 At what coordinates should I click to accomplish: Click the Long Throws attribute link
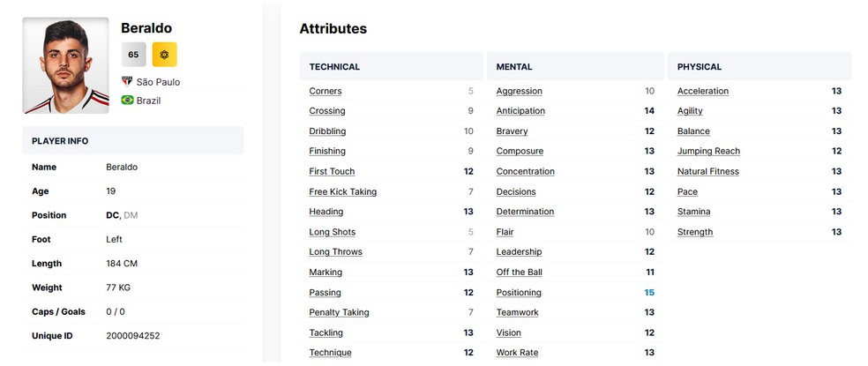[x=335, y=252]
